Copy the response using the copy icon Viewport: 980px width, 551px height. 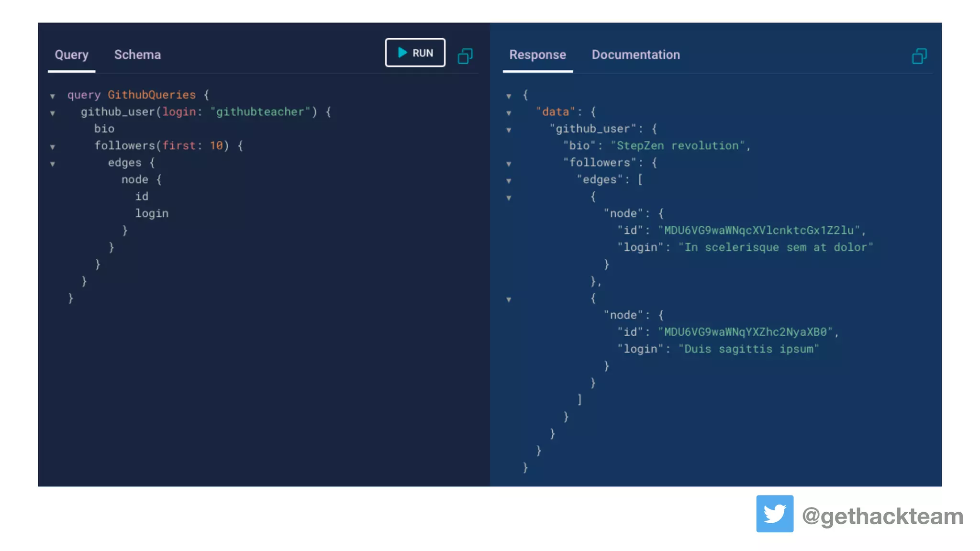(919, 56)
